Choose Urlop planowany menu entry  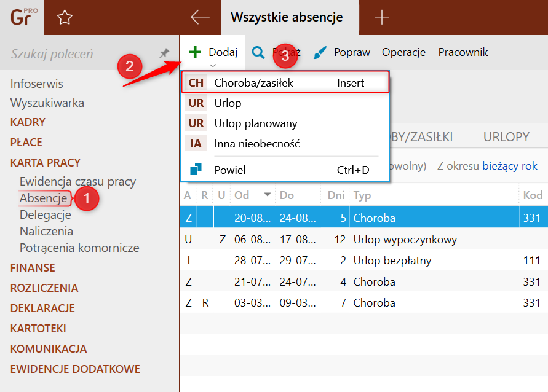pyautogui.click(x=285, y=123)
